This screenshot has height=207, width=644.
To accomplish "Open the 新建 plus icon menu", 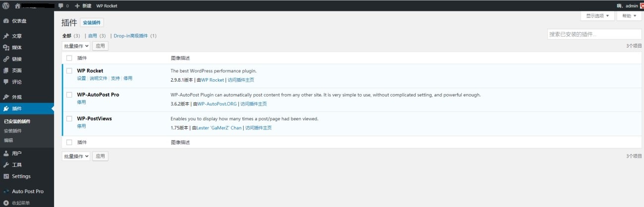I will pyautogui.click(x=77, y=6).
